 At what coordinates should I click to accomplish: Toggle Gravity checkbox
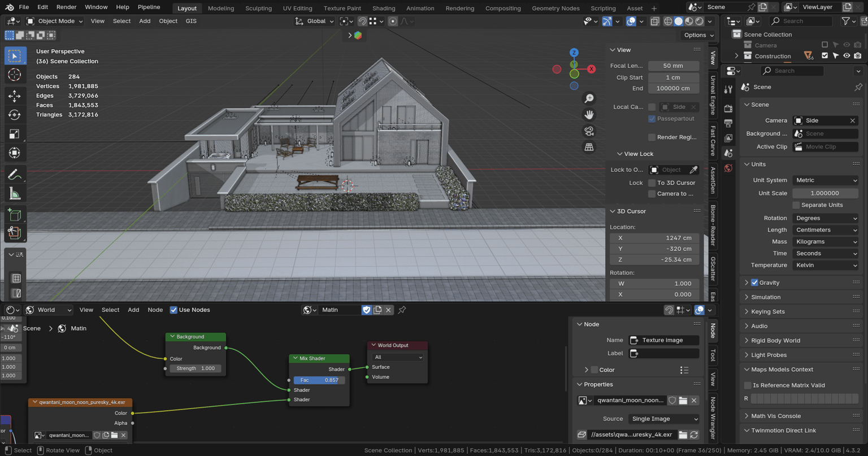pos(754,283)
